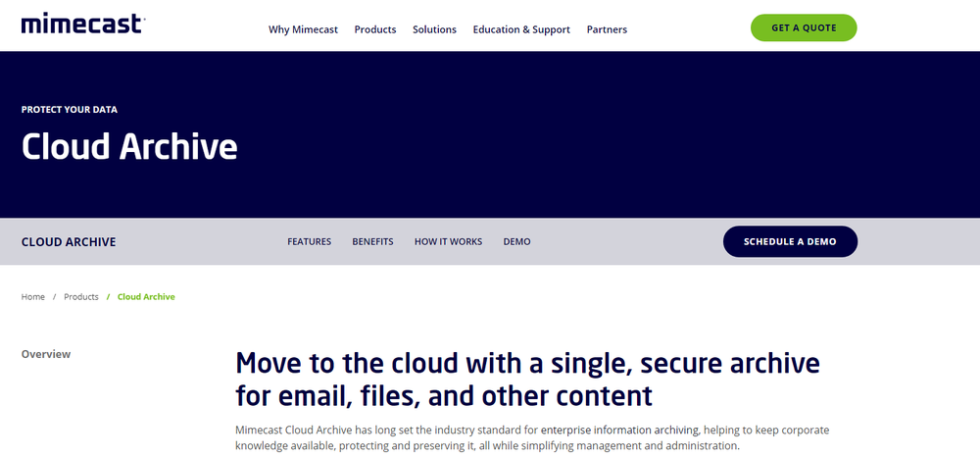980x457 pixels.
Task: Click the Schedule a Demo button
Action: [790, 241]
